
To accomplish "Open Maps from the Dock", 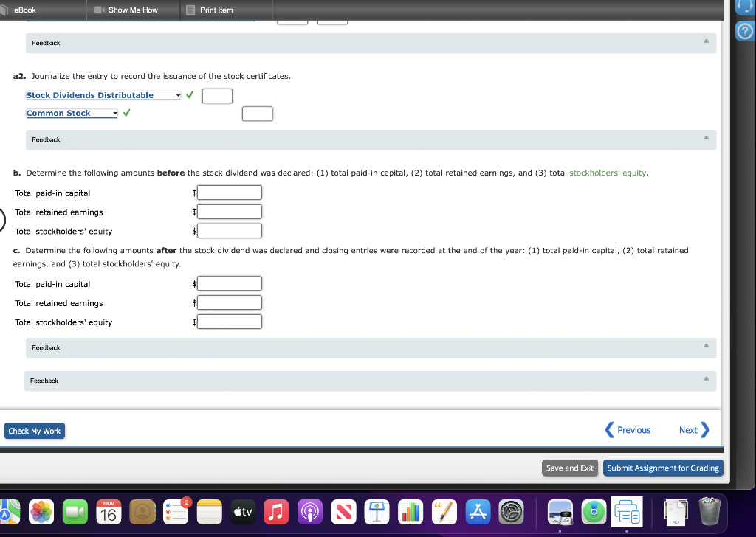I will point(9,511).
